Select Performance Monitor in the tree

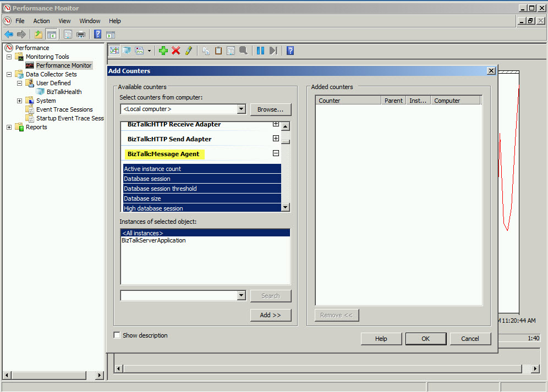point(64,65)
